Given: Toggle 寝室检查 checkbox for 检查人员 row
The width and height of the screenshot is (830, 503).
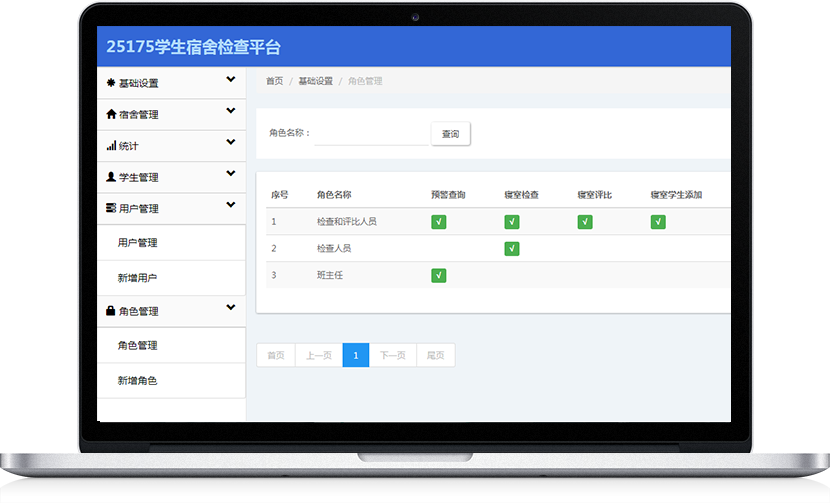Looking at the screenshot, I should click(x=512, y=248).
